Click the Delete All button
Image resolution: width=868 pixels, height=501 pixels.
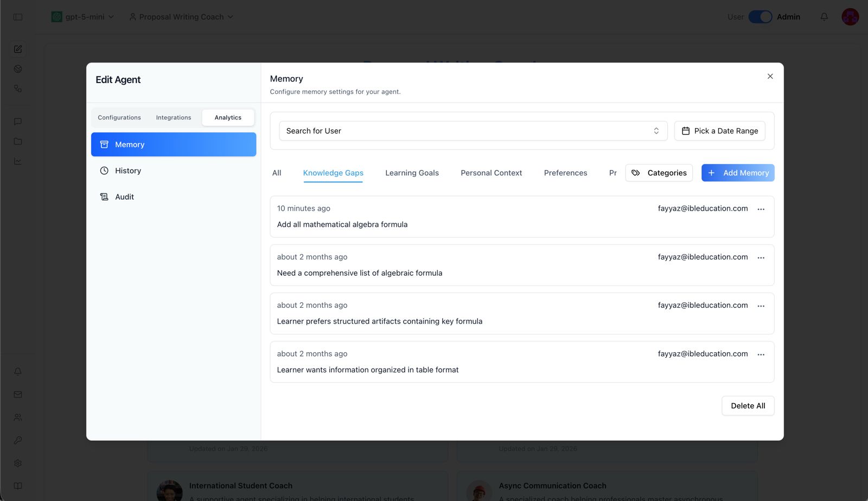coord(748,405)
